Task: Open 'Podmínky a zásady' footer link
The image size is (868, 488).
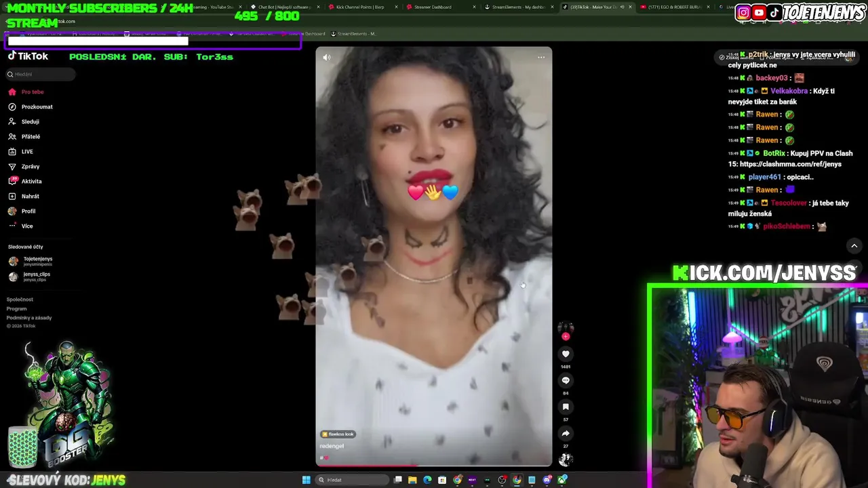Action: coord(29,317)
